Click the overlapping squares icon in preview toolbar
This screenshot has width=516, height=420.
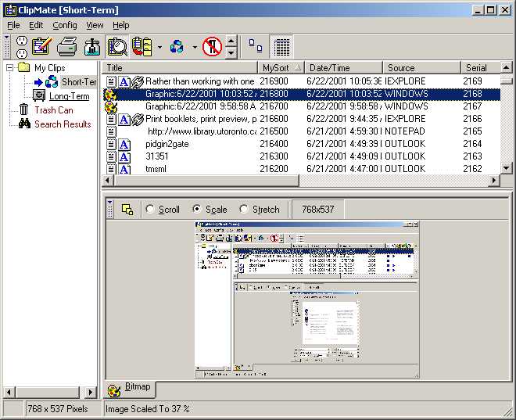[127, 210]
